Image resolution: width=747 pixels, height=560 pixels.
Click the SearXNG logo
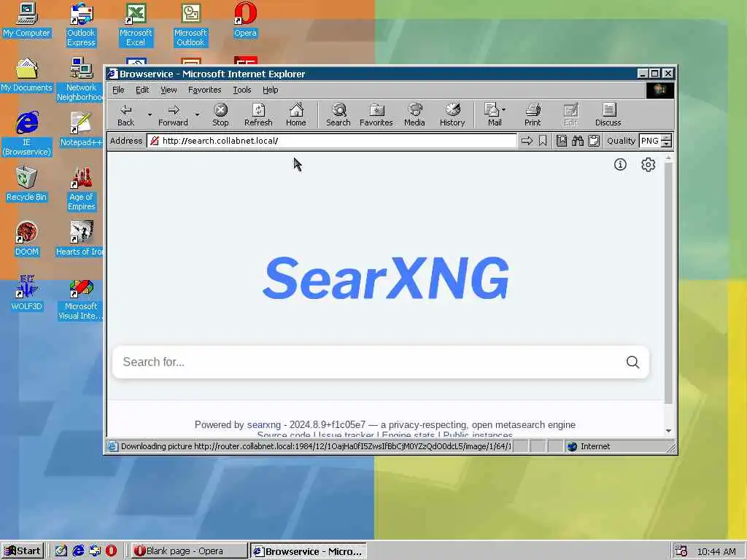[385, 278]
